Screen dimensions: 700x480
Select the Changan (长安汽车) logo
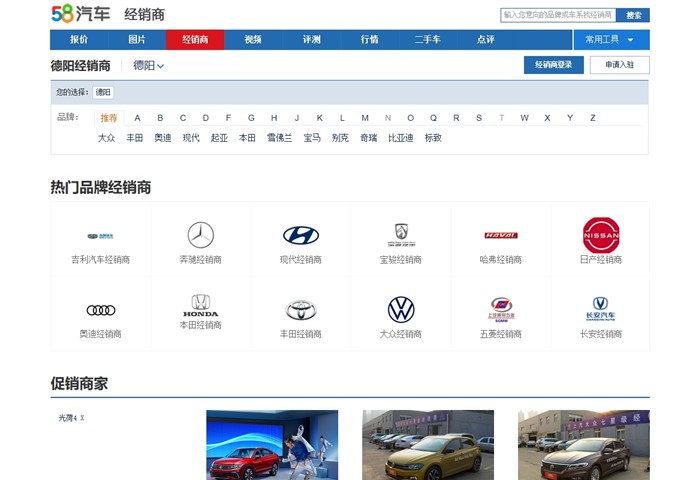point(601,309)
